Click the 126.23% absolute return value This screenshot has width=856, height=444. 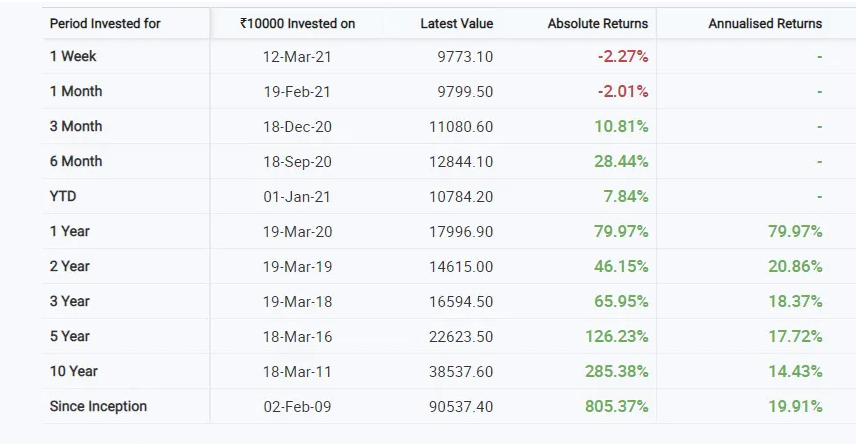point(616,336)
